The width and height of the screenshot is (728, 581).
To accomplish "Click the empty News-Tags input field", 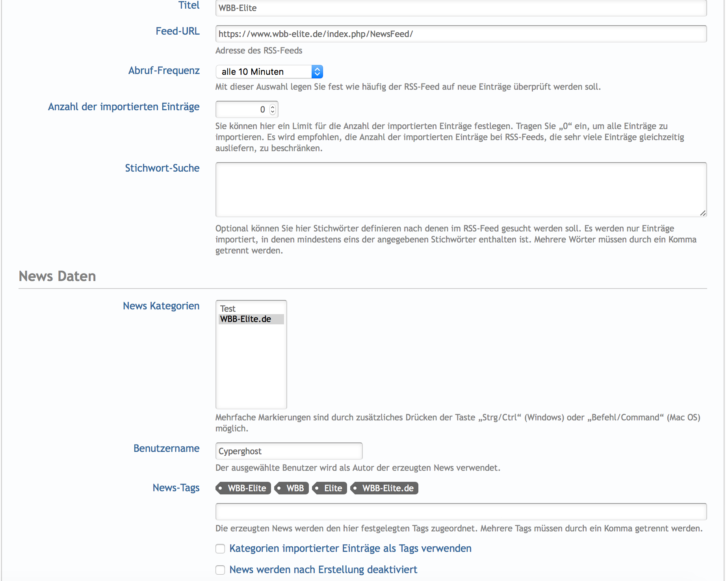I will click(461, 512).
